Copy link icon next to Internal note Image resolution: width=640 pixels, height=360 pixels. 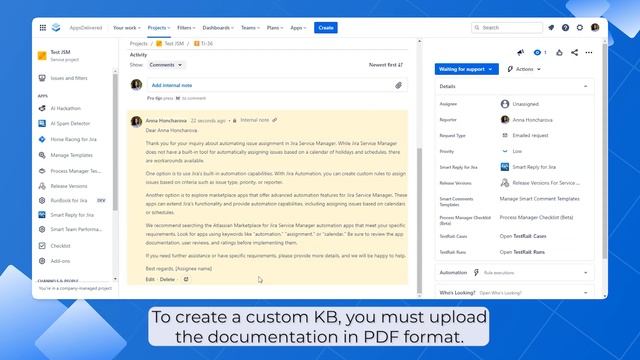(x=275, y=120)
